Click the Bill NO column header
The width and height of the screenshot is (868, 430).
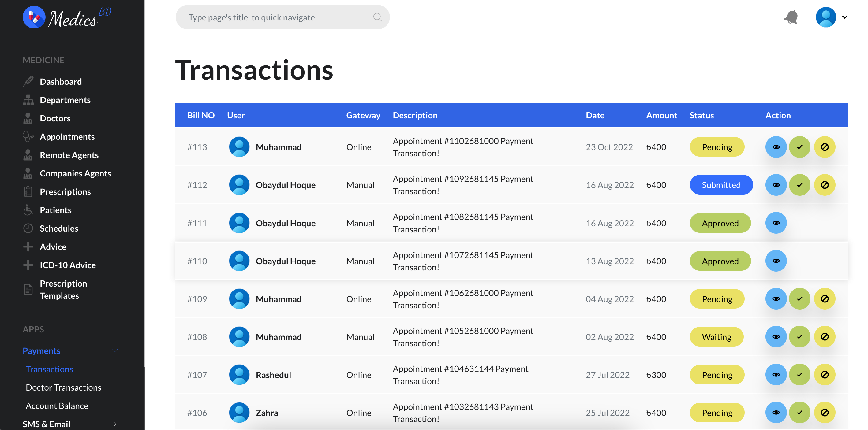point(201,115)
